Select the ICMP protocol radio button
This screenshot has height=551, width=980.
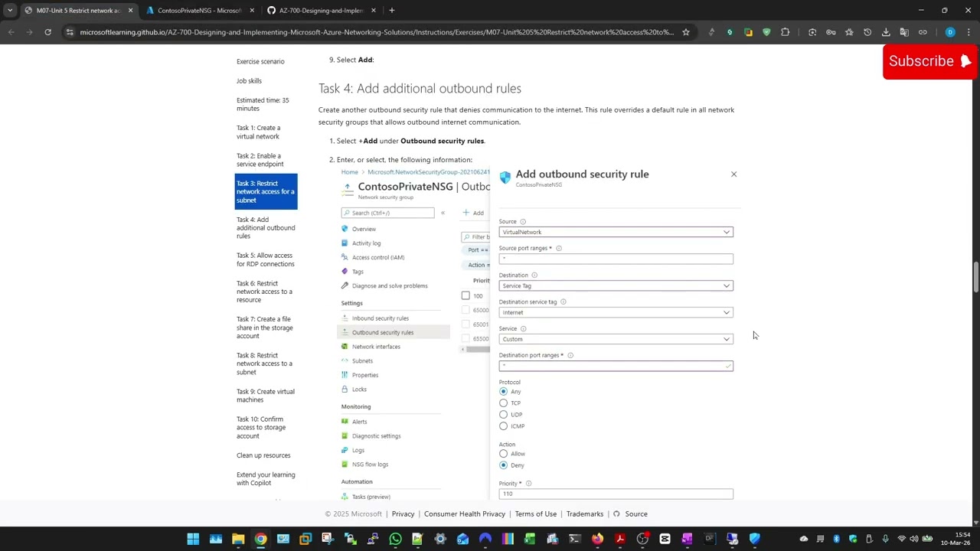[503, 426]
